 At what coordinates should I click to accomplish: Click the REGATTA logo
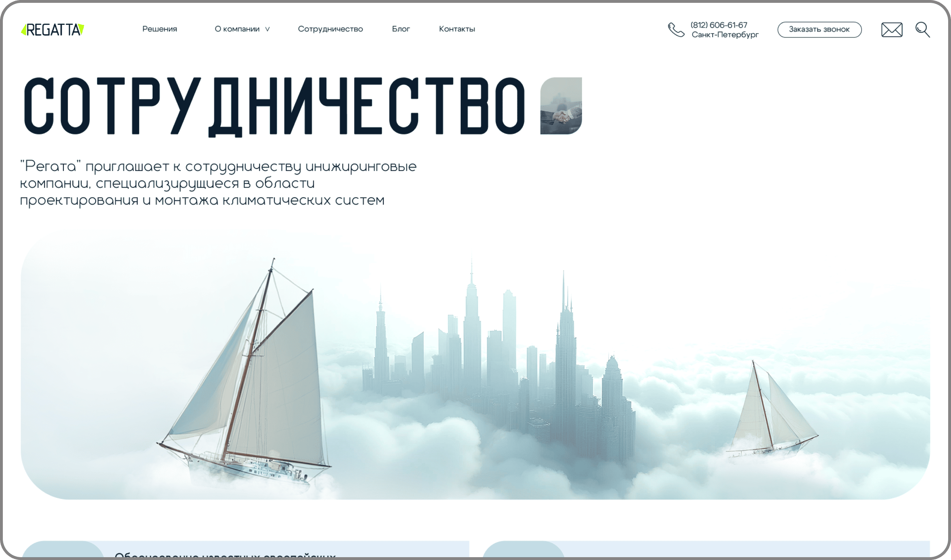click(53, 29)
